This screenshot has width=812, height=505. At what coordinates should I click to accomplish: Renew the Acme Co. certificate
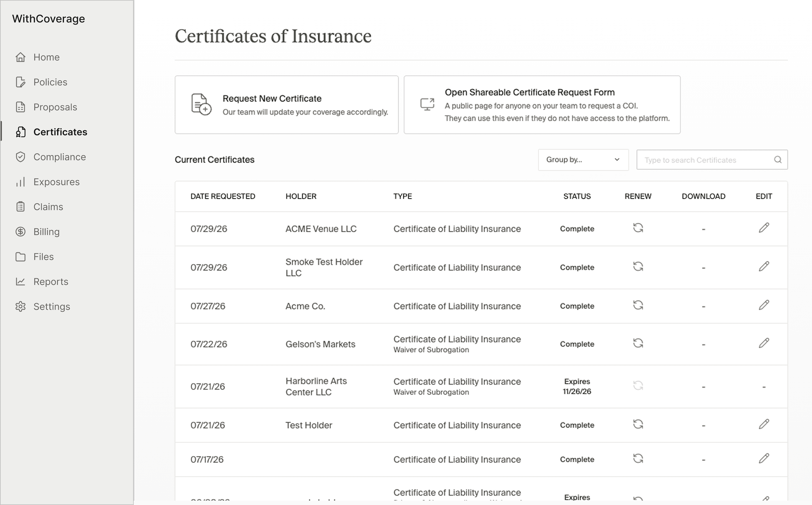tap(638, 305)
